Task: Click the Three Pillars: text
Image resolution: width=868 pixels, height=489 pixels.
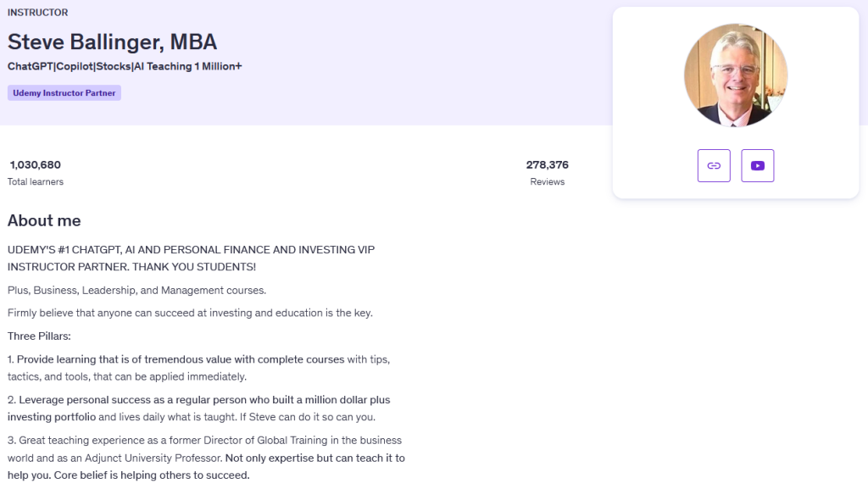Action: (x=39, y=336)
